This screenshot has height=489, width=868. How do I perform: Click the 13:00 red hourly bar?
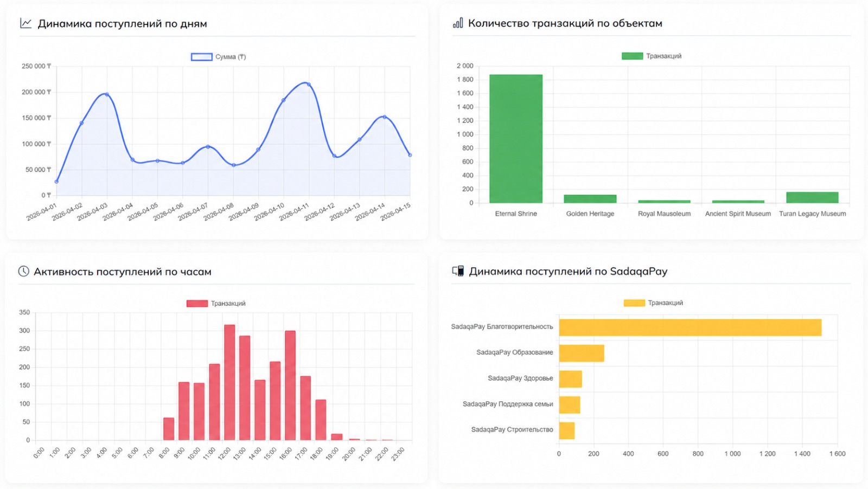click(245, 388)
